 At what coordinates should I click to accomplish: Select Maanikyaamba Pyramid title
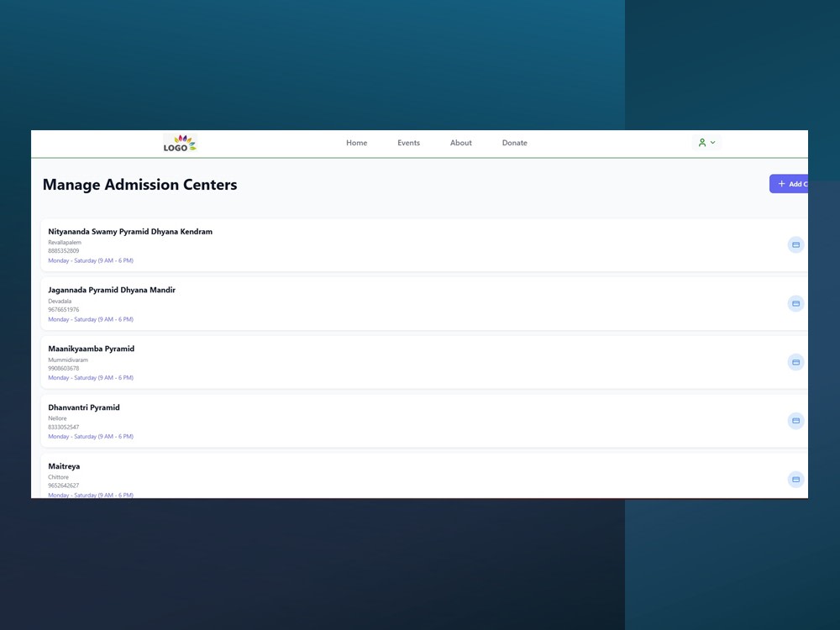pos(91,349)
